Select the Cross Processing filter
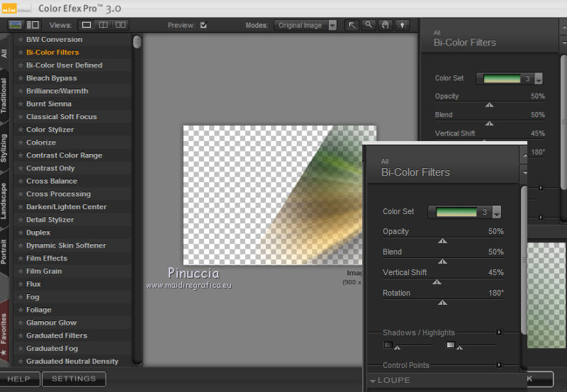This screenshot has width=567, height=392. 58,194
